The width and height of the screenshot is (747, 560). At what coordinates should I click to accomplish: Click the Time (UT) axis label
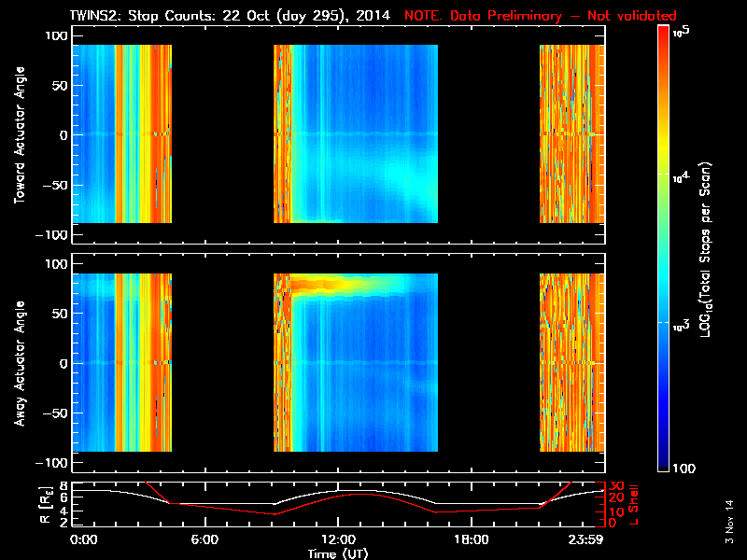[x=338, y=553]
